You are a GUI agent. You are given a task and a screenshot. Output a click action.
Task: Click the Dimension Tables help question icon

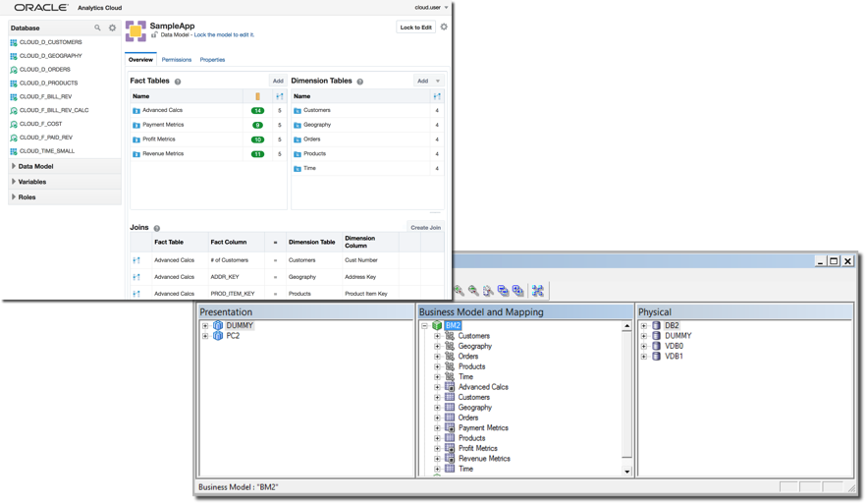(359, 82)
